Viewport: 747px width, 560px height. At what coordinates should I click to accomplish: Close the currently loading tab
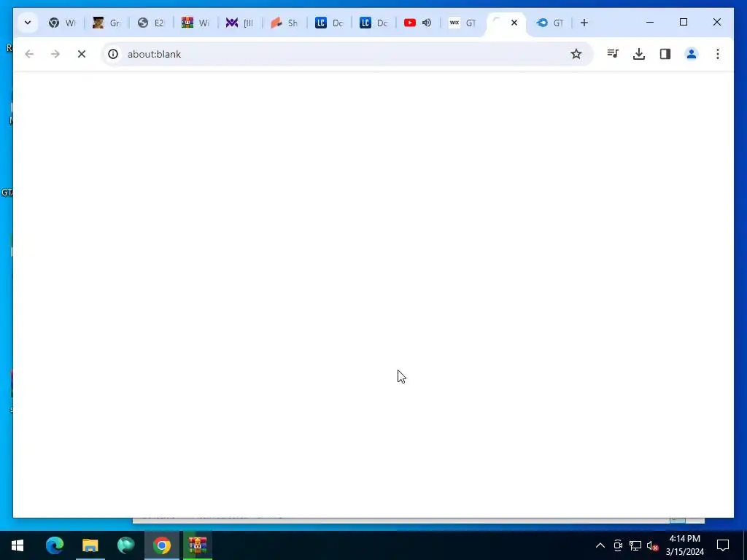tap(514, 23)
